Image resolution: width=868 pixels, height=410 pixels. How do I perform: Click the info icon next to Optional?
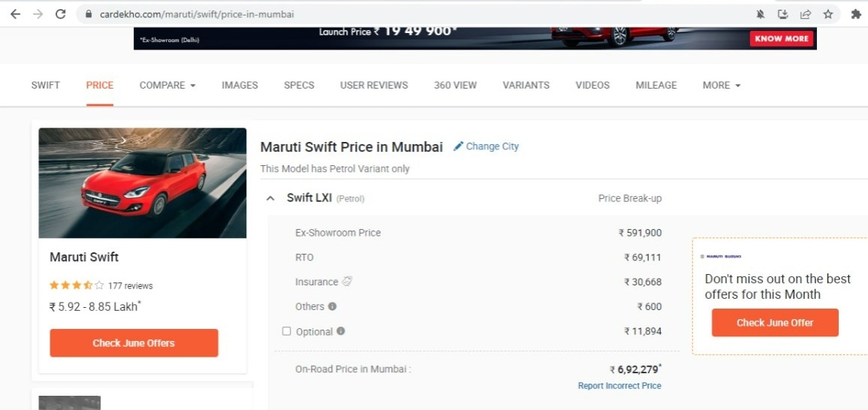tap(341, 331)
